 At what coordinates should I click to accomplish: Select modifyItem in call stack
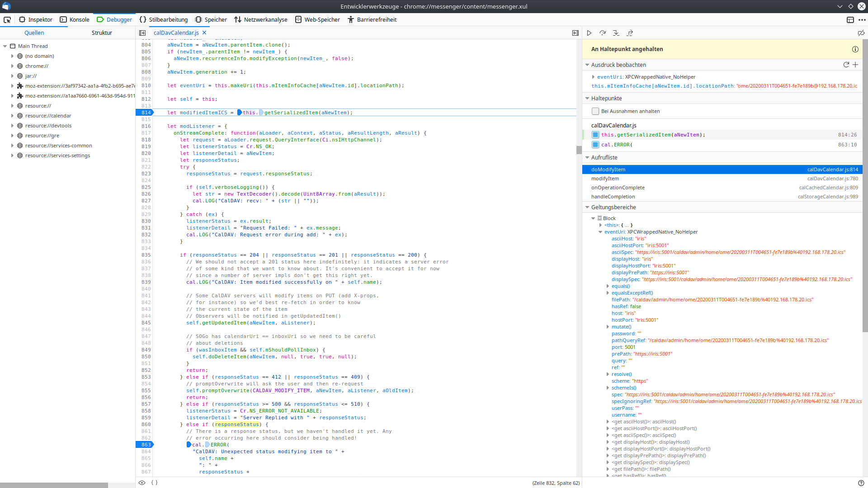point(605,178)
